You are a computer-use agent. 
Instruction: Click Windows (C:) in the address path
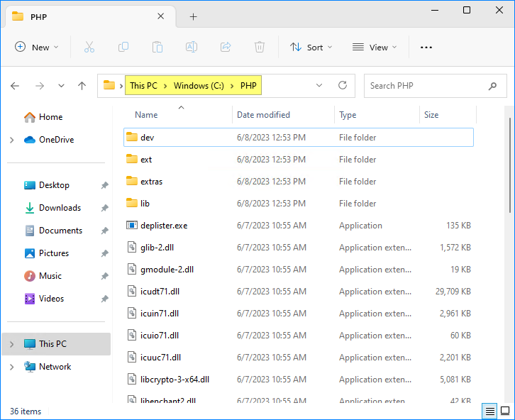click(x=199, y=86)
